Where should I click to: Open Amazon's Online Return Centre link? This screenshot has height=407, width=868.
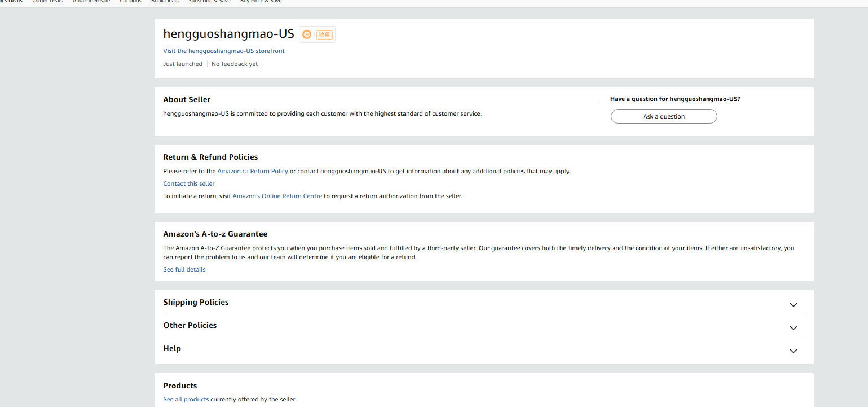click(277, 196)
